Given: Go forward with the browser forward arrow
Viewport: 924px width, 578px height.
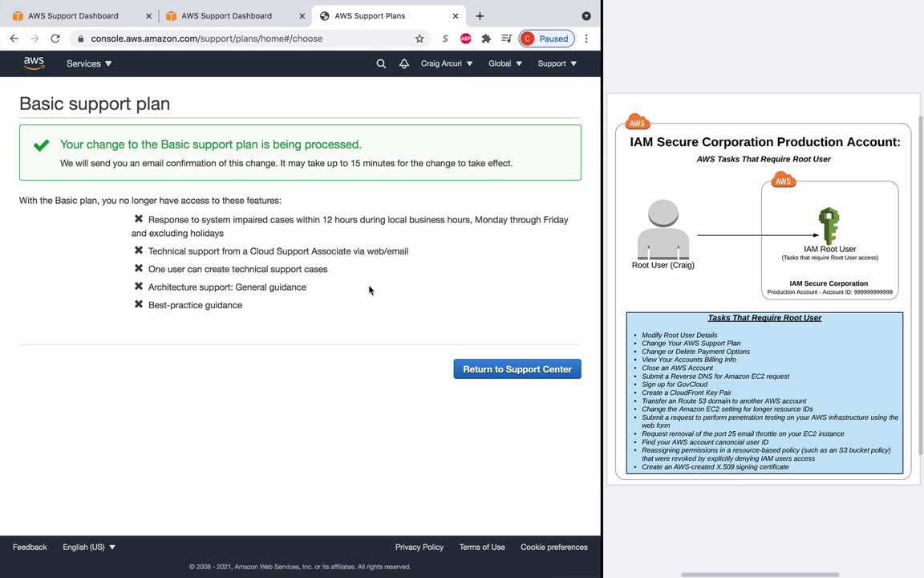Looking at the screenshot, I should [34, 39].
